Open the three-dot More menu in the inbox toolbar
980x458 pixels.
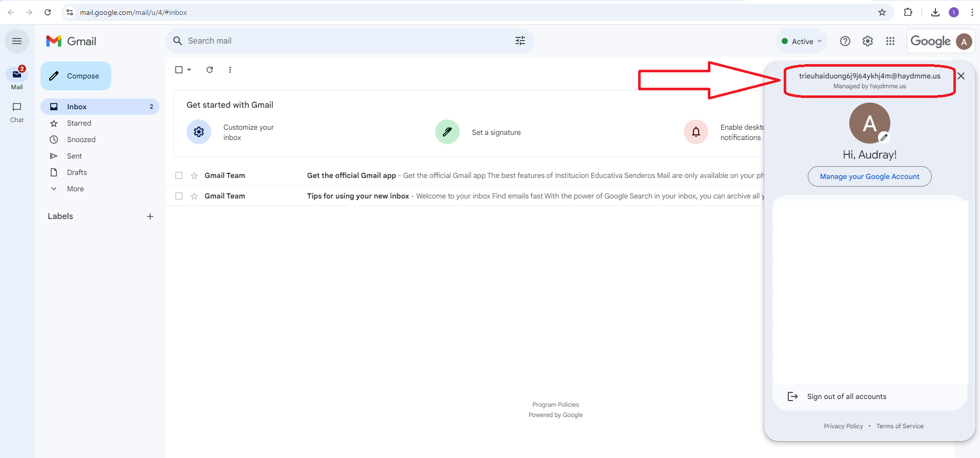point(230,70)
